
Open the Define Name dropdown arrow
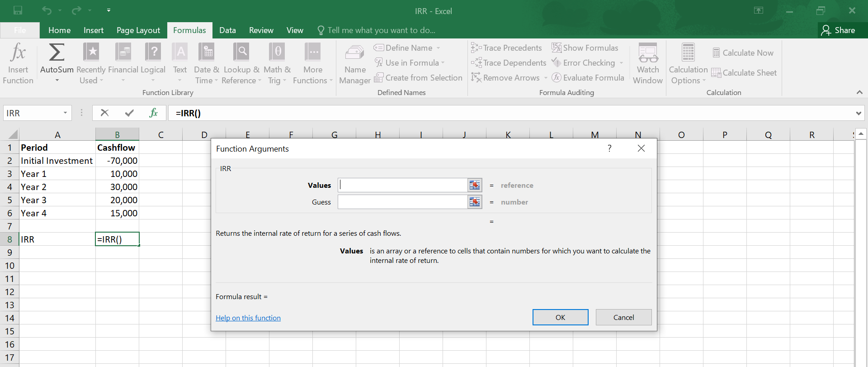pyautogui.click(x=438, y=48)
